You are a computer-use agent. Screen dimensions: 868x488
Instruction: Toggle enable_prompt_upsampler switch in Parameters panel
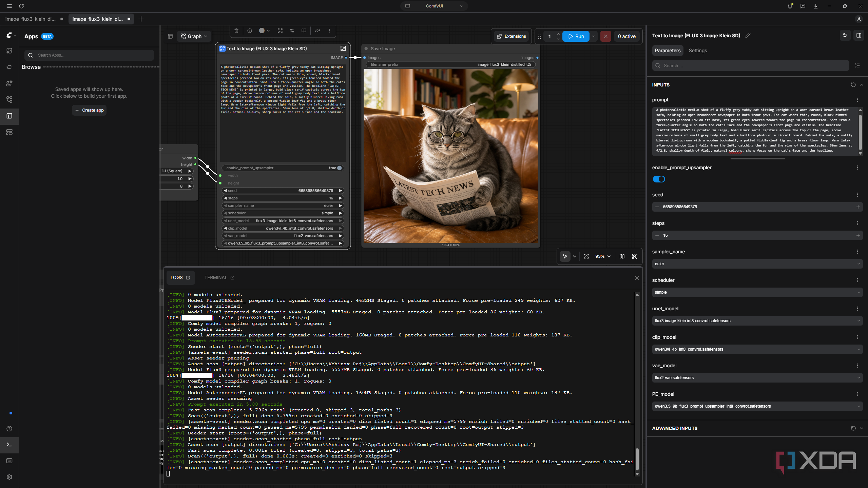point(659,179)
